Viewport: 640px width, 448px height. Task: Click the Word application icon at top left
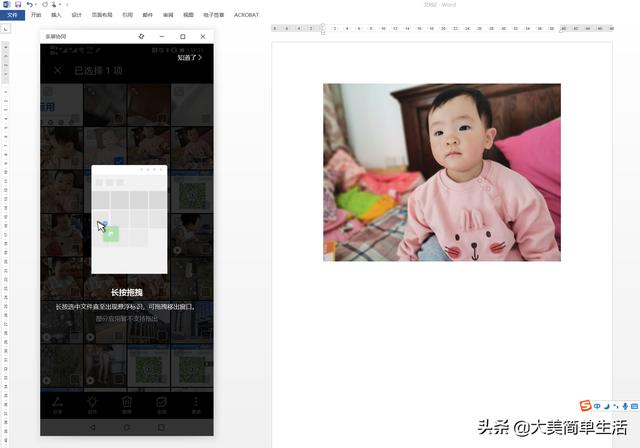click(x=7, y=4)
